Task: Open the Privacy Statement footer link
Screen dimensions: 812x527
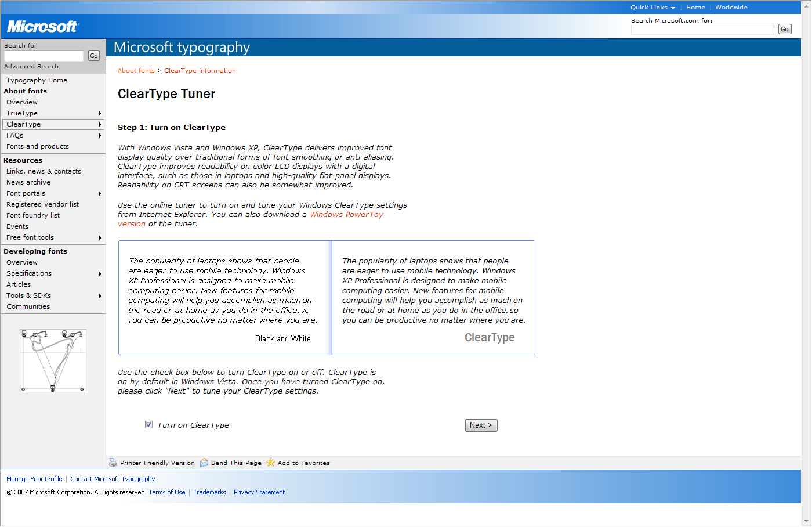Action: pos(259,492)
